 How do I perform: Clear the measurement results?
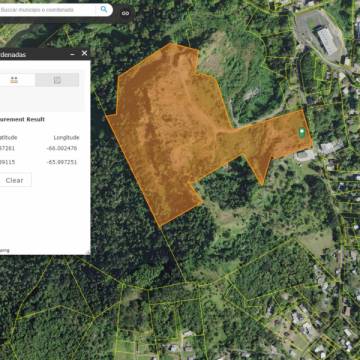[15, 180]
